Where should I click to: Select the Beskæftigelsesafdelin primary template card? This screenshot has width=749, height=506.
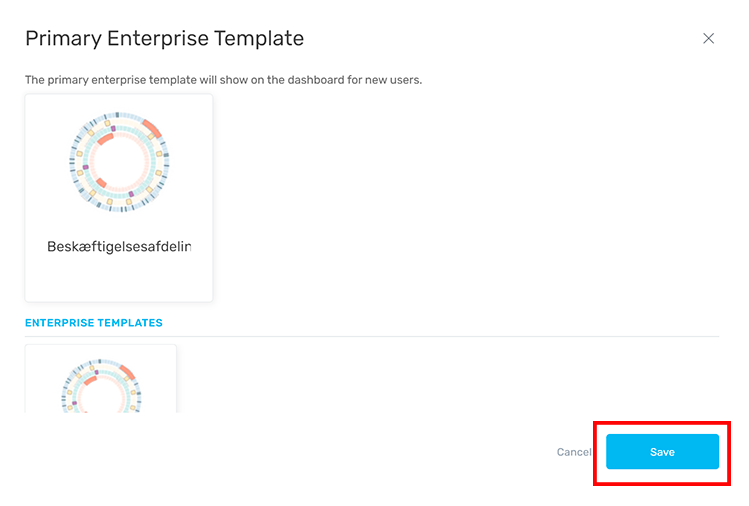coord(119,197)
